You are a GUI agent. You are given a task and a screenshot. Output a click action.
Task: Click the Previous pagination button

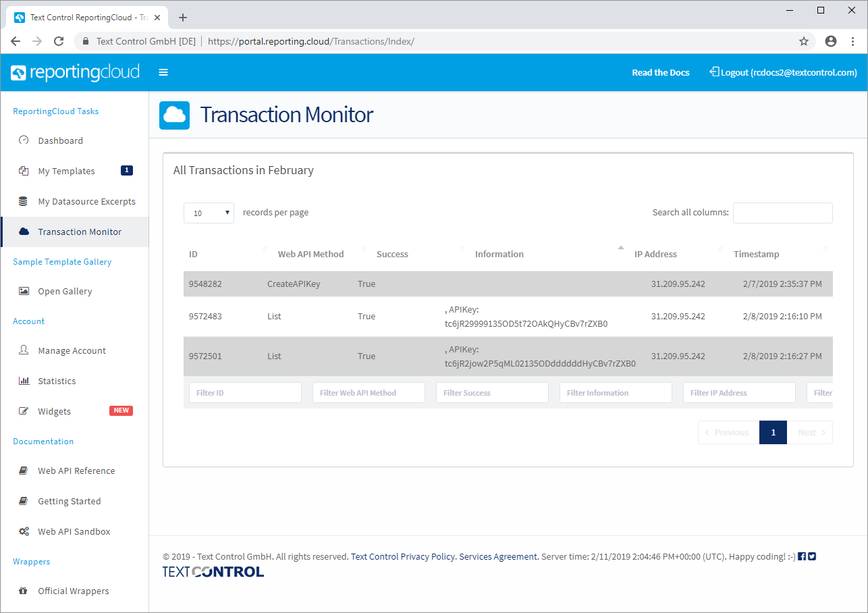(728, 432)
